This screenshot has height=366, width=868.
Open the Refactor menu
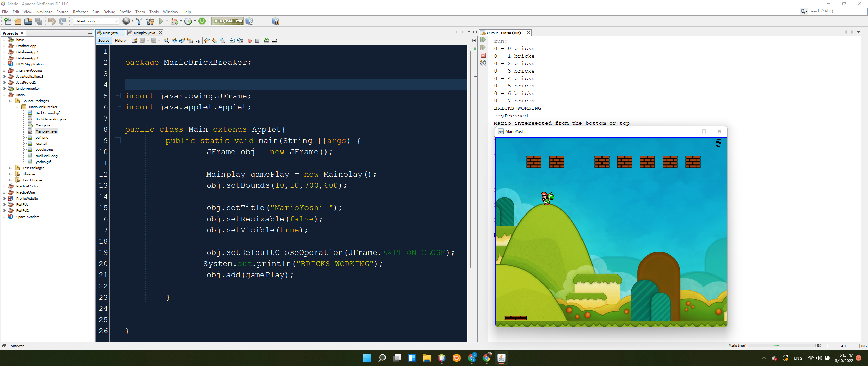coord(80,12)
